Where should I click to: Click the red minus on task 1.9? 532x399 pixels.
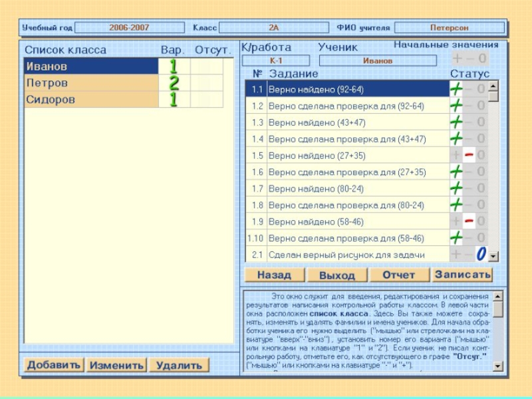[x=469, y=221]
